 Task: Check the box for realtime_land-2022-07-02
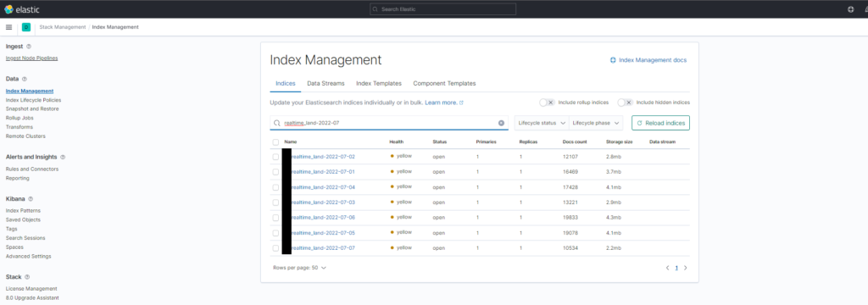[275, 158]
